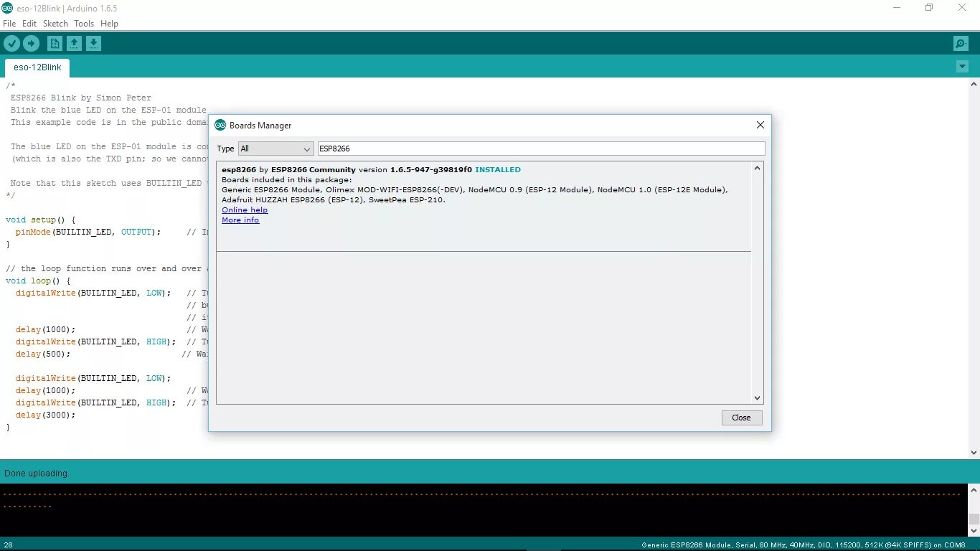The width and height of the screenshot is (980, 551).
Task: Open the Tools menu
Action: [x=84, y=24]
